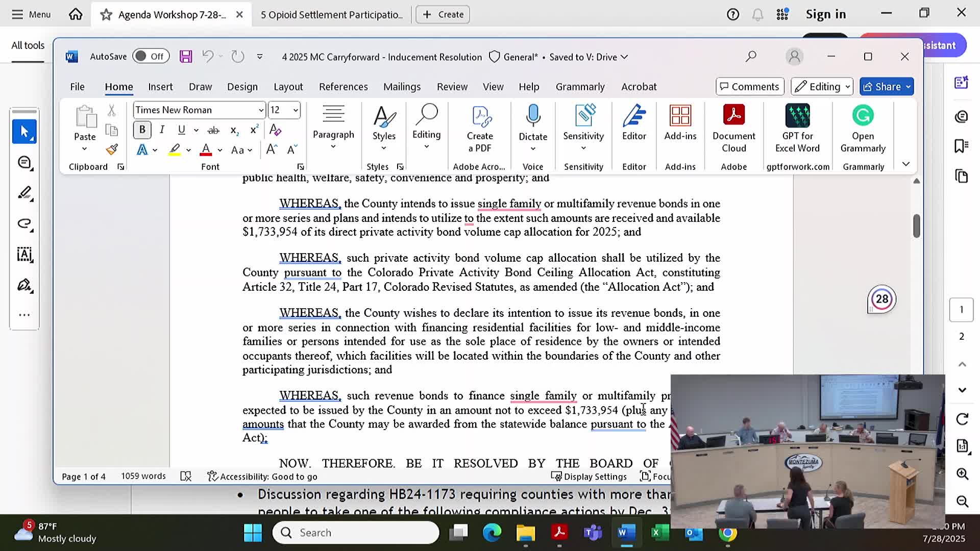Toggle Bold formatting
The image size is (980, 551).
142,130
